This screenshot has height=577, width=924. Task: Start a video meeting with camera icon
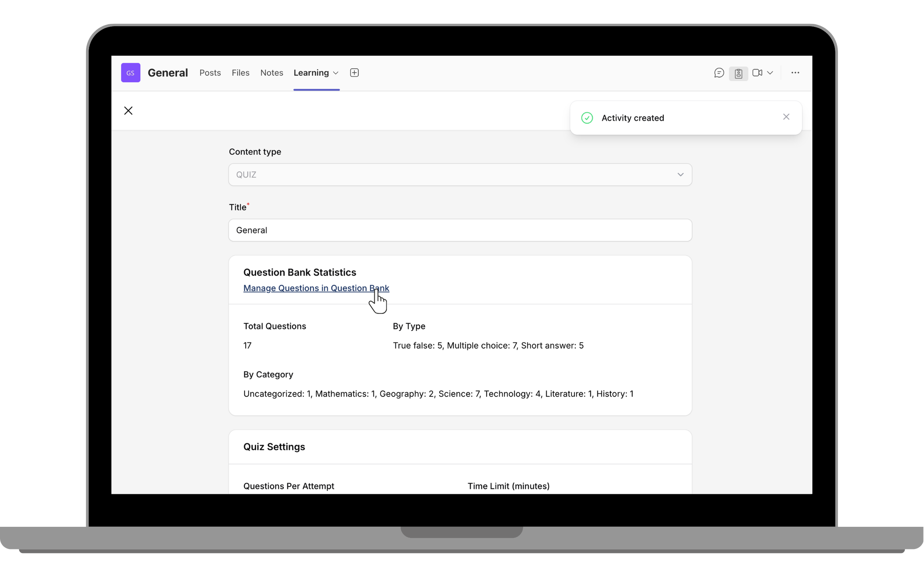click(x=758, y=72)
